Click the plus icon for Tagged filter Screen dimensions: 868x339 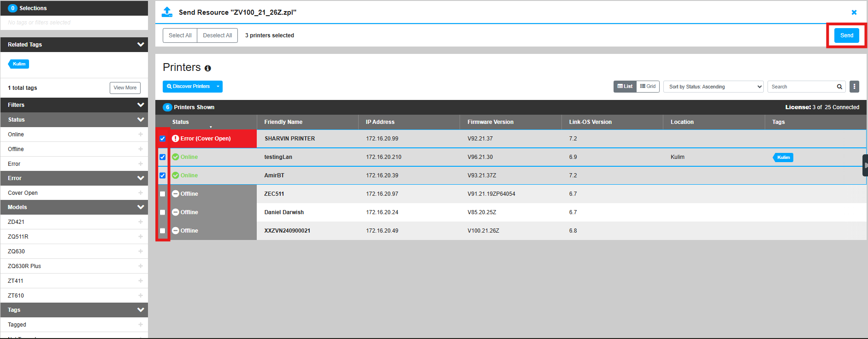click(141, 325)
